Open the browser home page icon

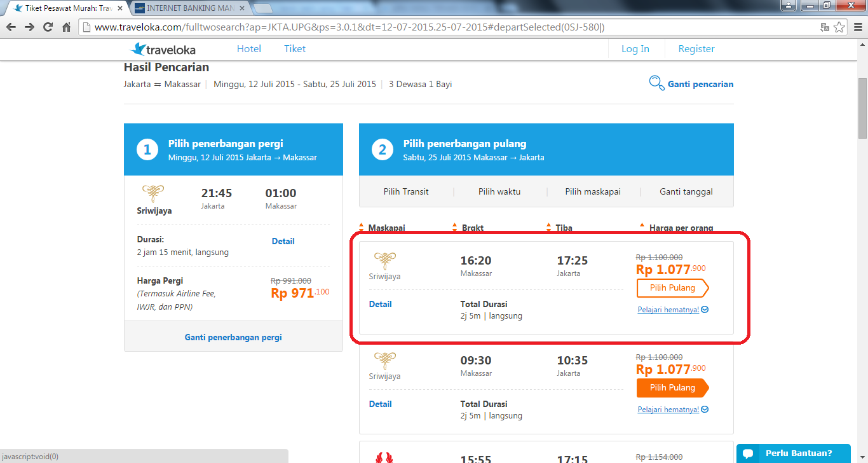coord(66,27)
